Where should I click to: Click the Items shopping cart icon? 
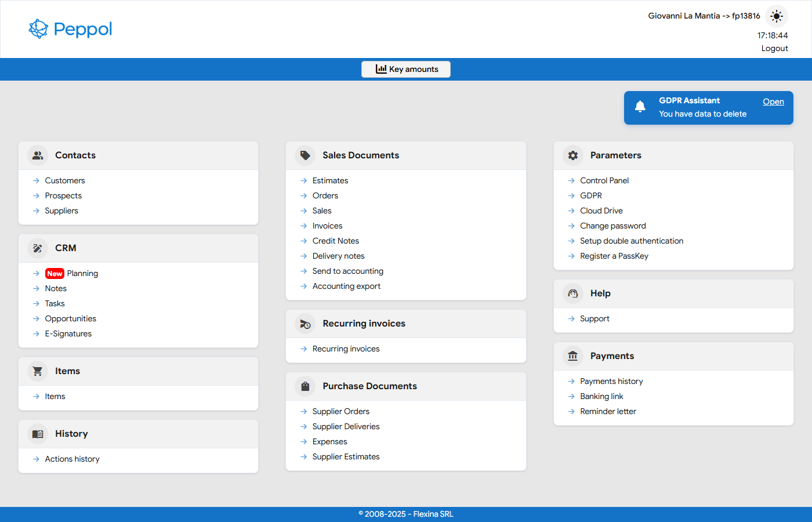(x=38, y=371)
